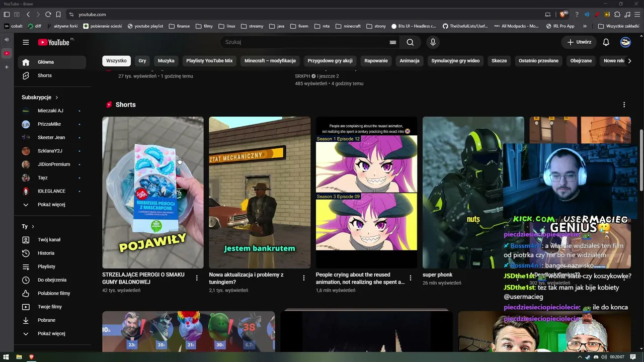The width and height of the screenshot is (644, 362).
Task: Open the account avatar menu
Action: (x=625, y=42)
